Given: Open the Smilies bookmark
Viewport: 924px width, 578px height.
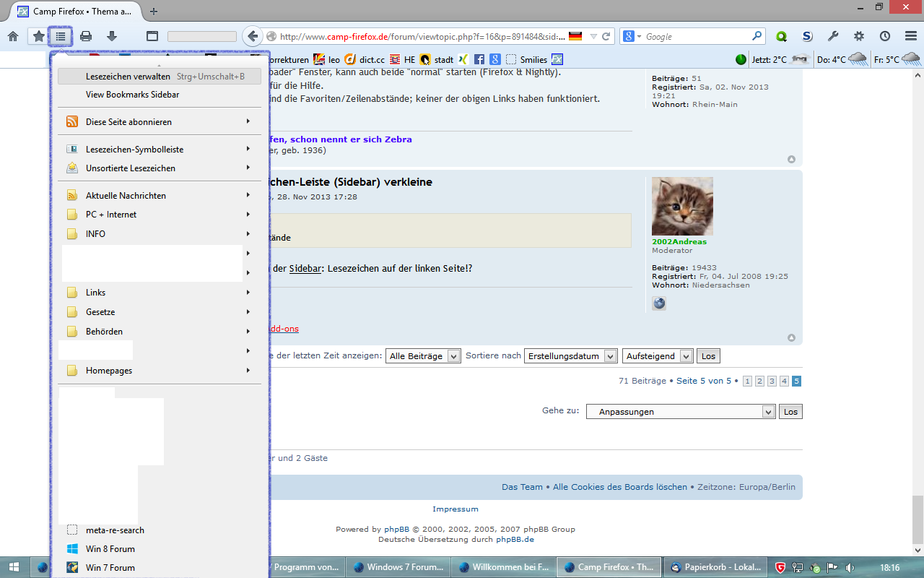Looking at the screenshot, I should (x=527, y=59).
